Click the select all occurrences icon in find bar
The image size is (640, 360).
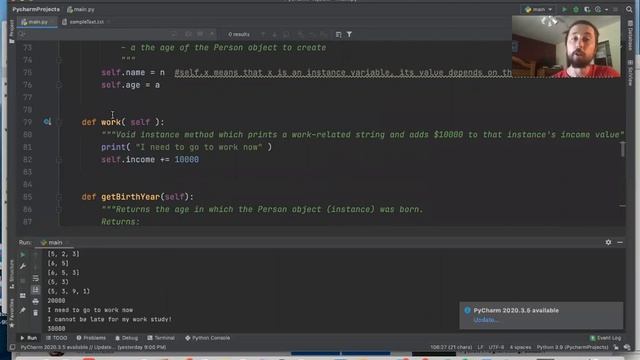[338, 35]
